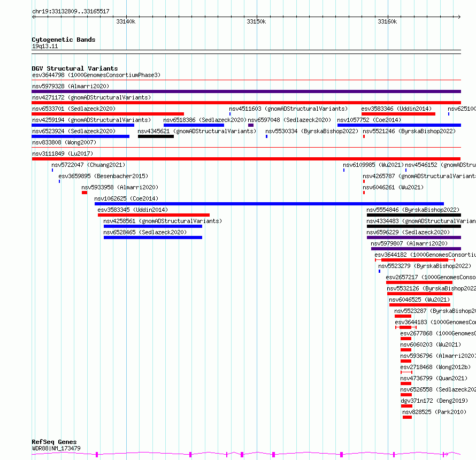The image size is (476, 460).
Task: Click the purple nsv5979807 Almarri2020 bar
Action: [x=416, y=249]
